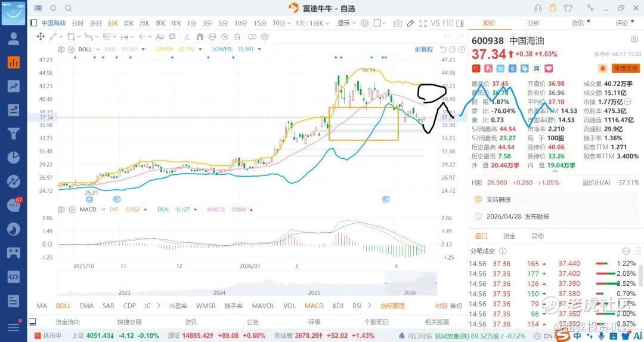Viewport: 644px width, 342px height.
Task: Toggle LOWER line visibility arrow
Action: pyautogui.click(x=259, y=50)
